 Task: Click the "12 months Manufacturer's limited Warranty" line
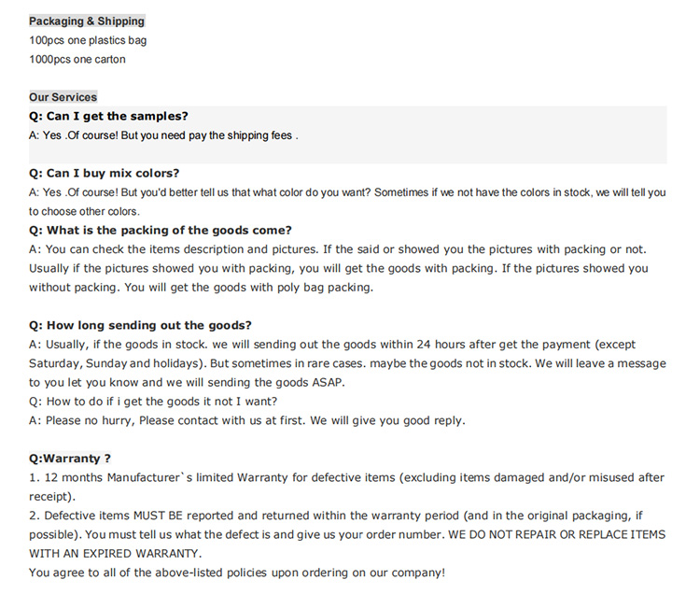pos(346,477)
